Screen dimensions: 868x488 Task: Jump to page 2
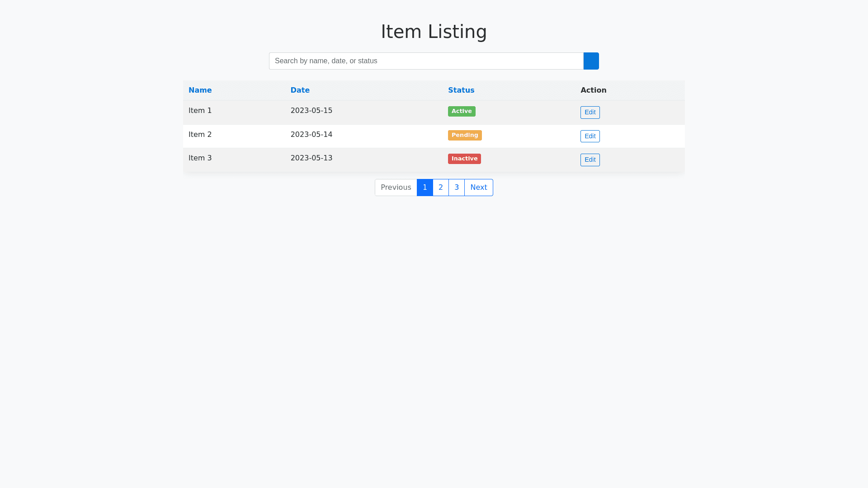[x=440, y=188]
